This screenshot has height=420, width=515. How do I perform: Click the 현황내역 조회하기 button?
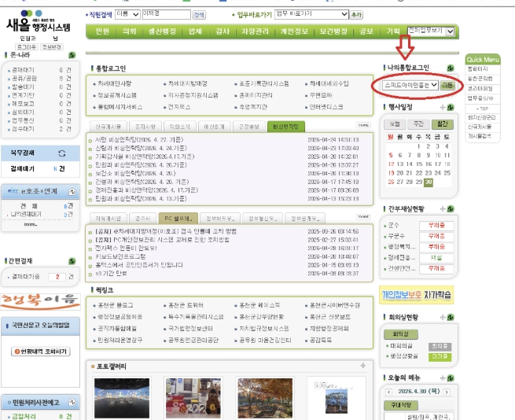[x=41, y=352]
